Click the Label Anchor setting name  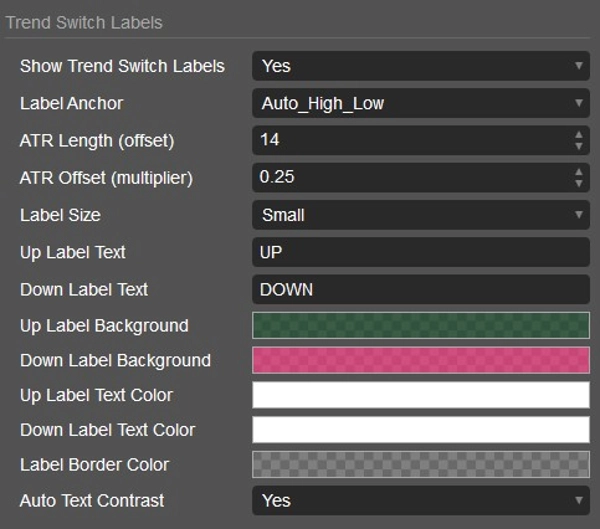(x=71, y=103)
